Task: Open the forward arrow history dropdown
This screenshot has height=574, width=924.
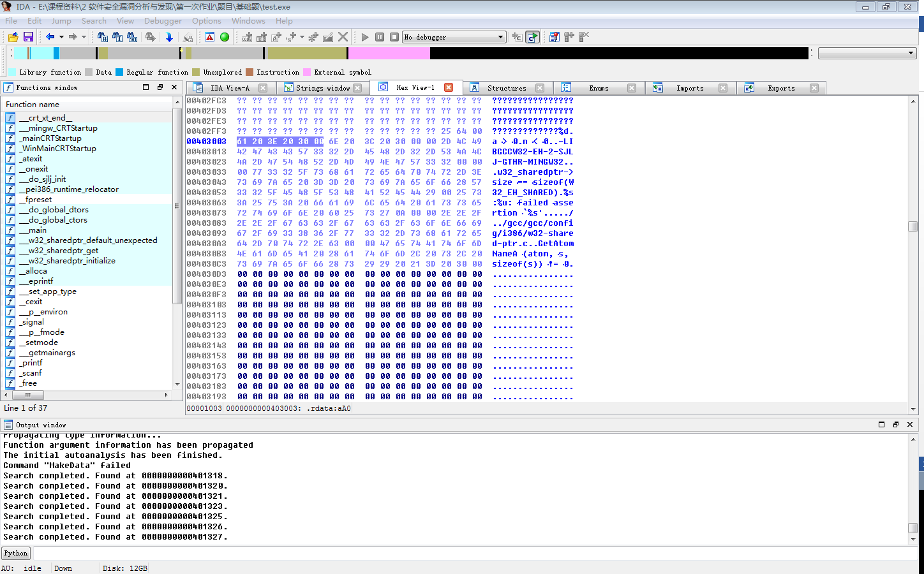Action: pos(84,37)
